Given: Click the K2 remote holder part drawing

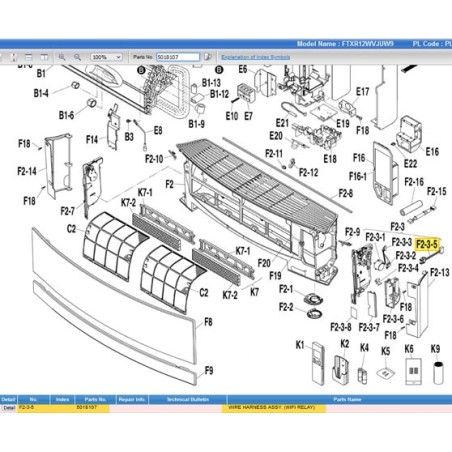Looking at the screenshot, I should pos(341,370).
